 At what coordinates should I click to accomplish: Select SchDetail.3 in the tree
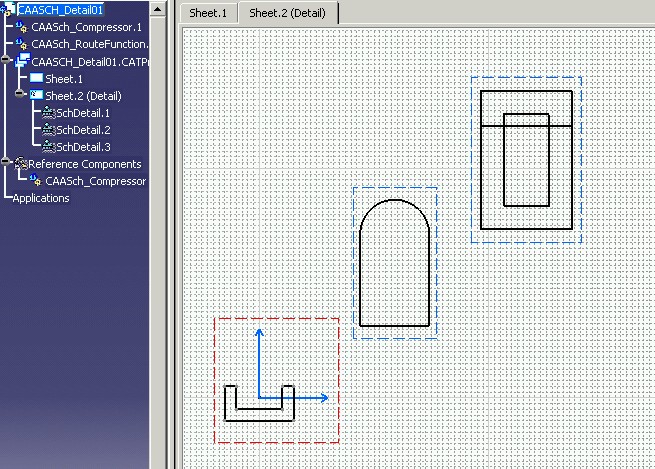pos(83,147)
